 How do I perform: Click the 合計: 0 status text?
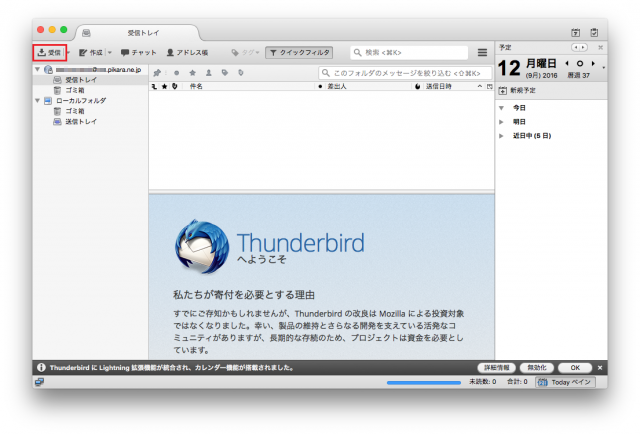click(517, 382)
